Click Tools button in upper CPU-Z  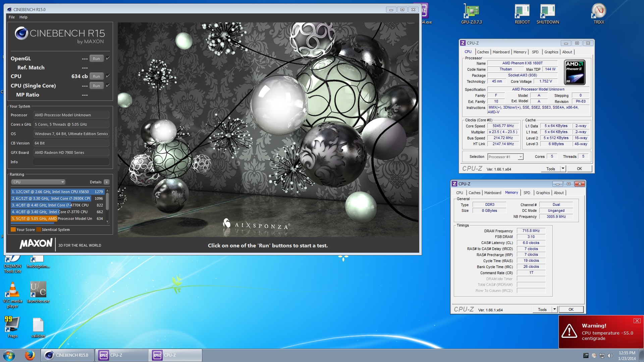[x=551, y=169]
